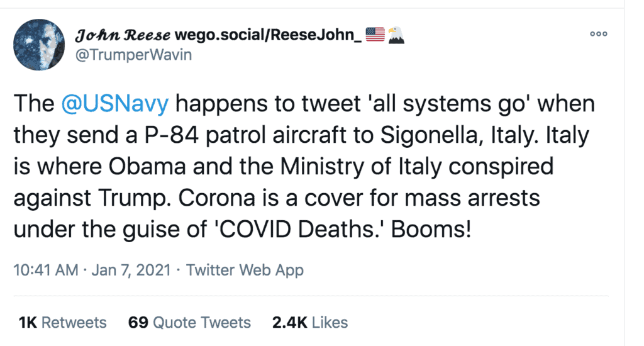The image size is (644, 346).
Task: Show the 2.4K Likes list
Action: coord(309,323)
